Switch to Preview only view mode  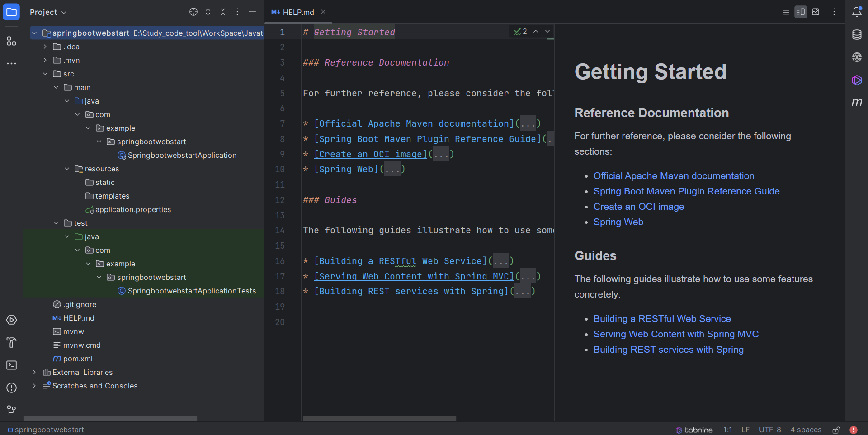pyautogui.click(x=816, y=12)
